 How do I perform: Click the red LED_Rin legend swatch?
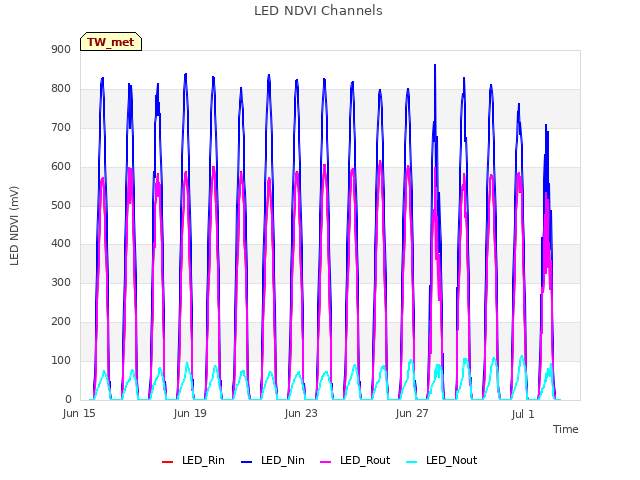(x=167, y=462)
